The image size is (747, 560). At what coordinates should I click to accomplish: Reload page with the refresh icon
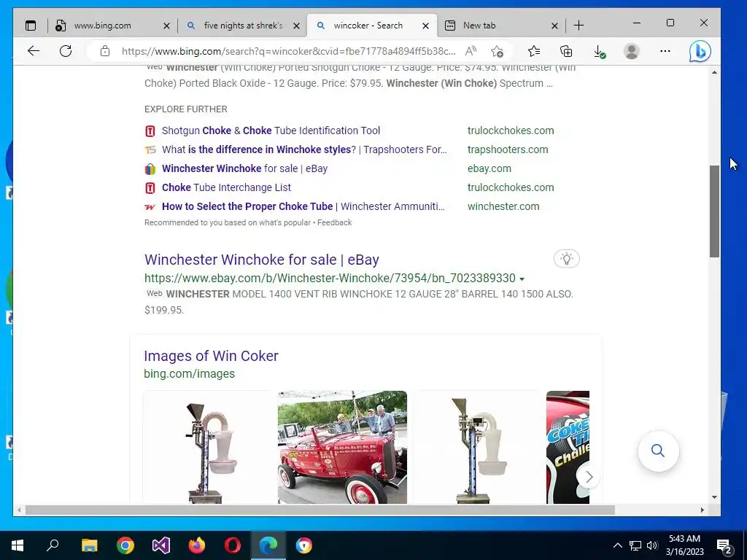click(x=66, y=51)
